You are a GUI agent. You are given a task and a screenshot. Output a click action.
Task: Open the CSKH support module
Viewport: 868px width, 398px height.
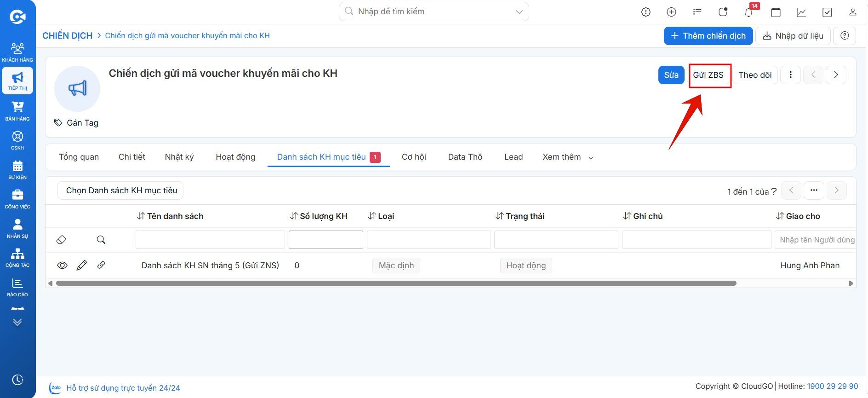click(17, 140)
